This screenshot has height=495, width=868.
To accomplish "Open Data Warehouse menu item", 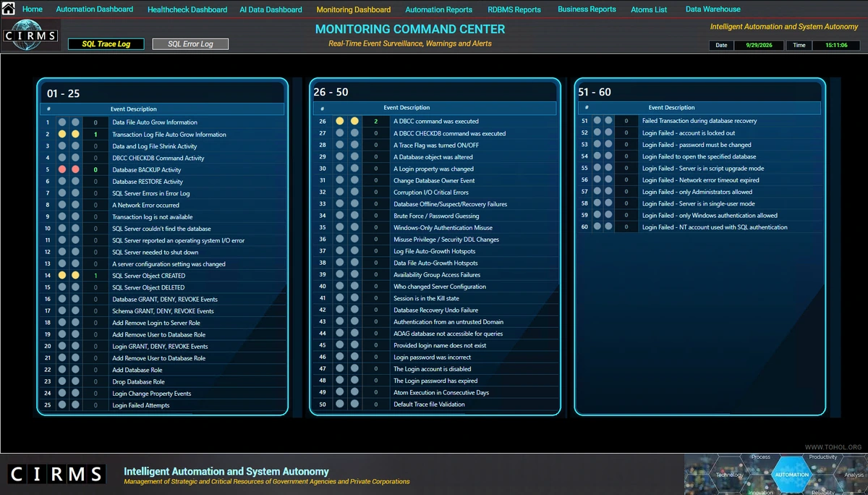I will click(713, 9).
